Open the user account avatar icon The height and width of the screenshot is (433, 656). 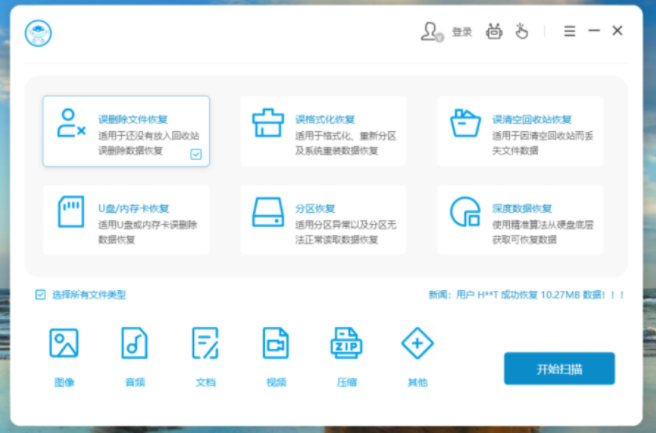[x=431, y=32]
